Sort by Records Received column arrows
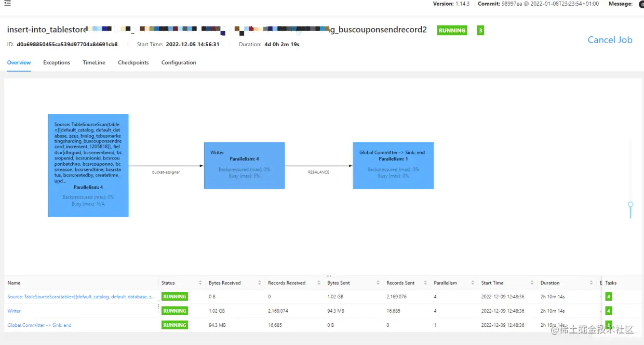Screen dimensions: 644x345 tap(319, 283)
